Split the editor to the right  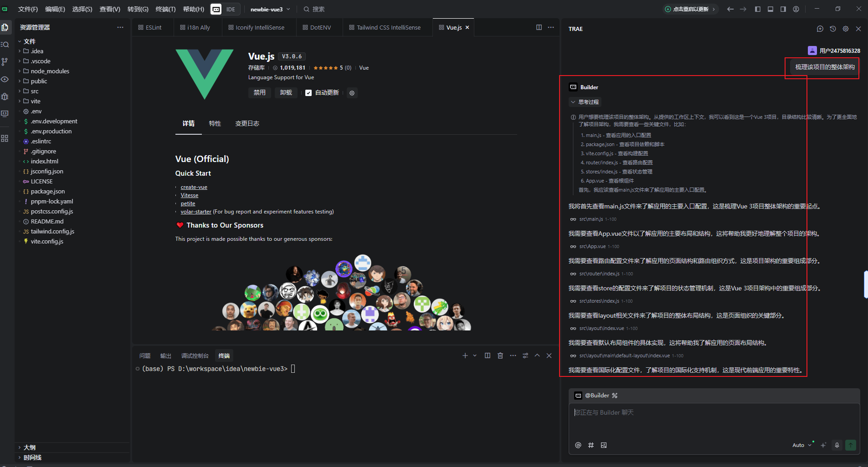coord(539,27)
